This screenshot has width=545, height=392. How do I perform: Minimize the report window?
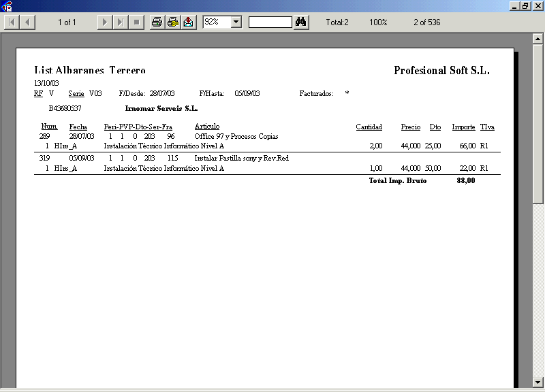pyautogui.click(x=514, y=5)
